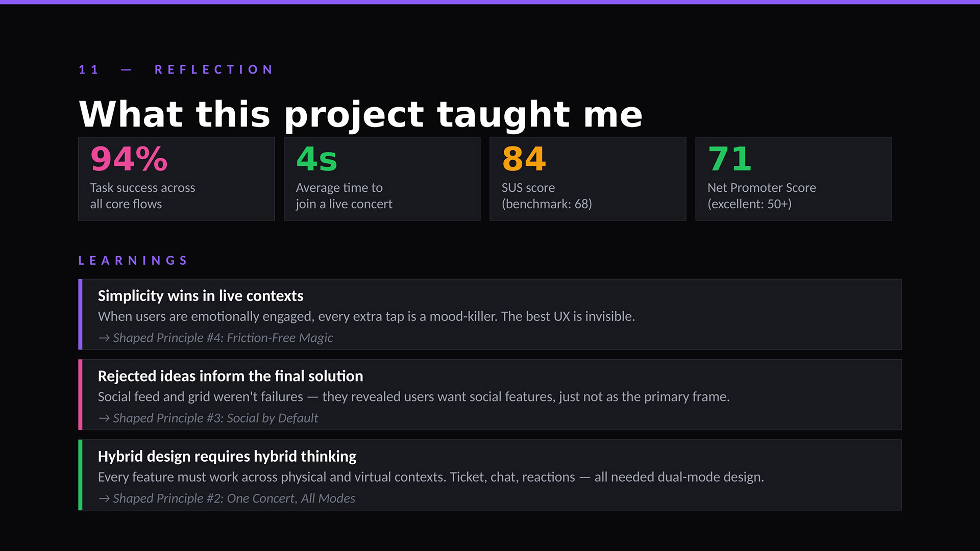Select the slide title "What this project taught me"

360,114
